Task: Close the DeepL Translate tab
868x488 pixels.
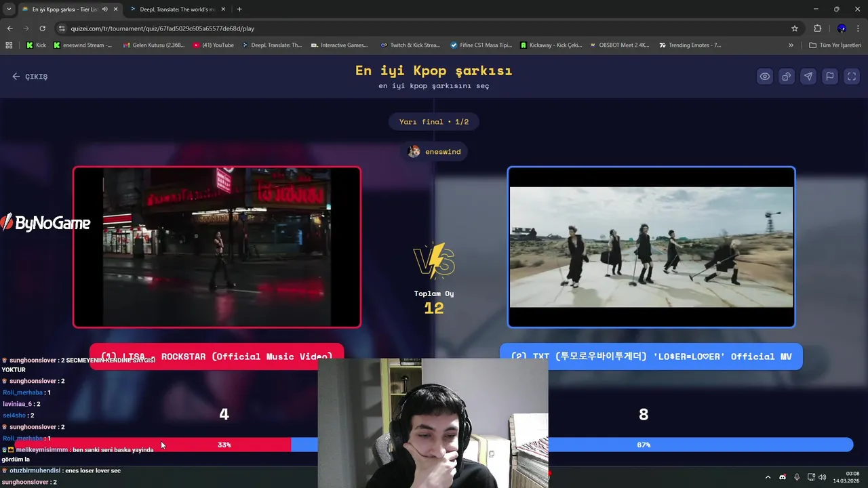Action: coord(223,9)
